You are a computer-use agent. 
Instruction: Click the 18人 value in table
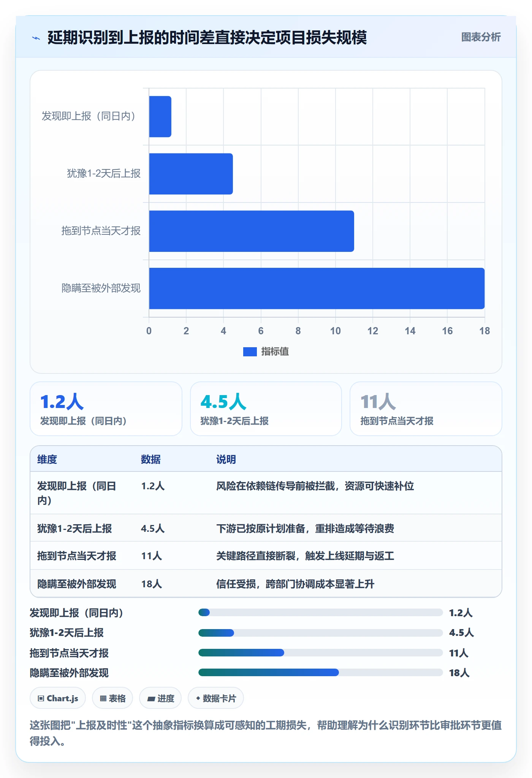[152, 584]
